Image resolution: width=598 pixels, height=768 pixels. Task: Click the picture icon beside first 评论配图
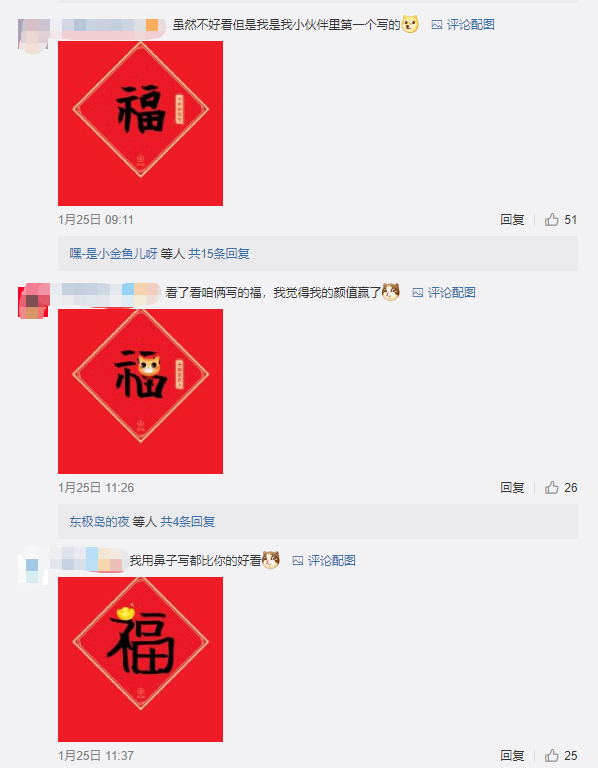tap(436, 24)
